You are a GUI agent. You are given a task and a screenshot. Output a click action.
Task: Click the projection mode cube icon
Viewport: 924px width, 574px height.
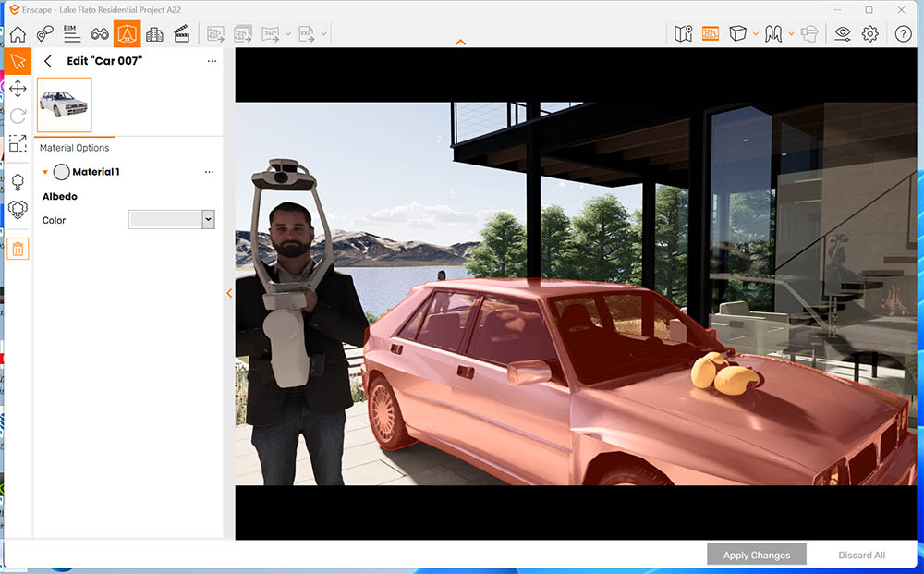point(737,34)
